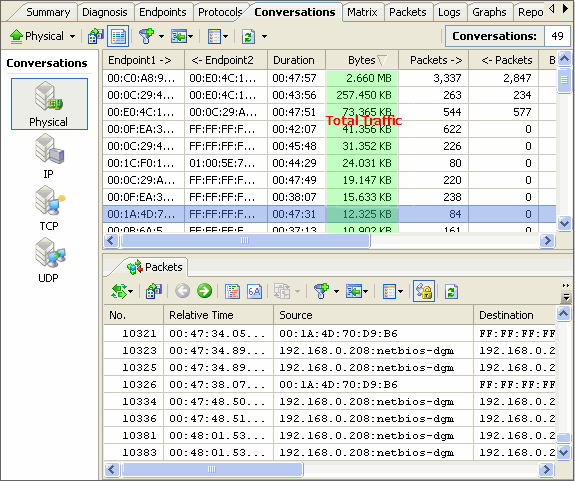The width and height of the screenshot is (575, 481).
Task: Open the packet direction dropdown arrow in Packets toolbar
Action: tap(131, 292)
